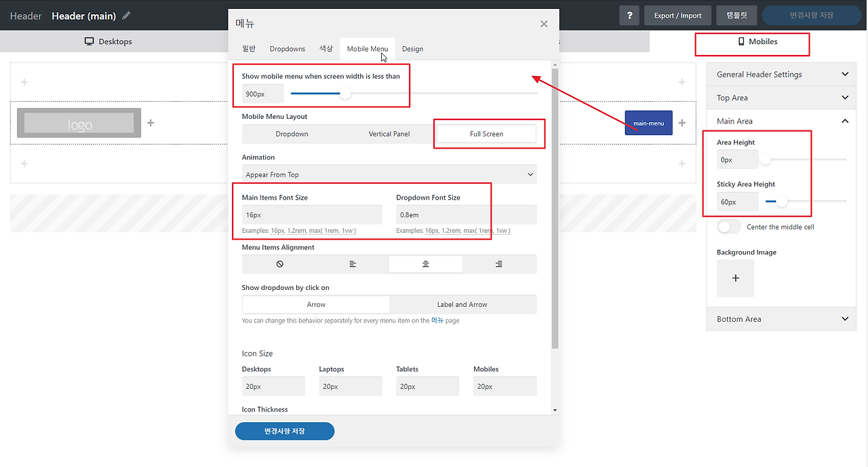The image size is (868, 467).
Task: Switch to Desktops device view
Action: point(108,41)
